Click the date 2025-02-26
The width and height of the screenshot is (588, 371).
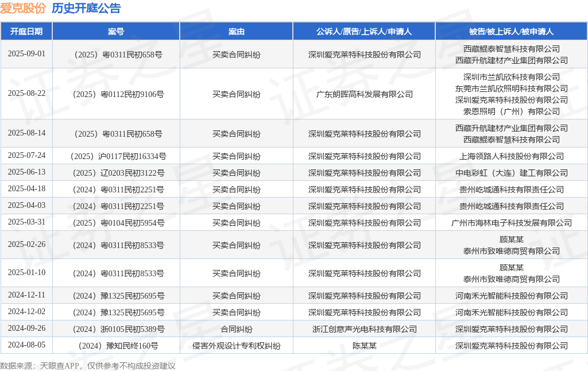pyautogui.click(x=26, y=245)
